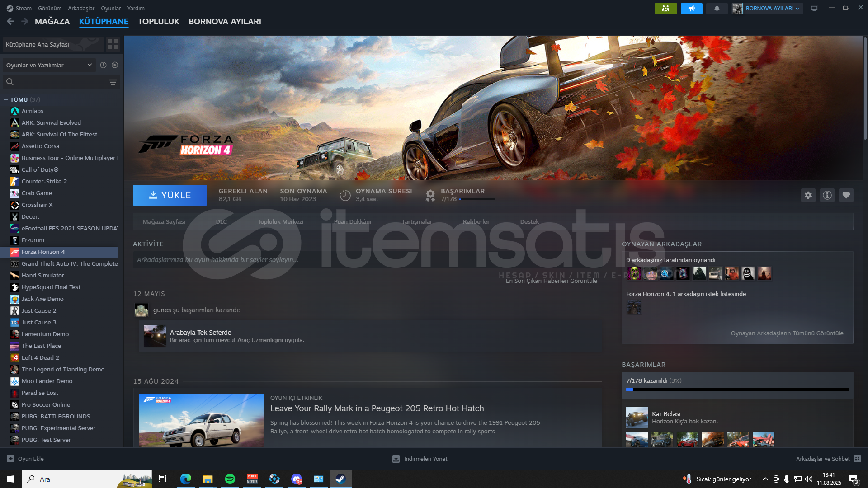Open the Oyunlar ve Yazılımlar dropdown

pyautogui.click(x=49, y=65)
